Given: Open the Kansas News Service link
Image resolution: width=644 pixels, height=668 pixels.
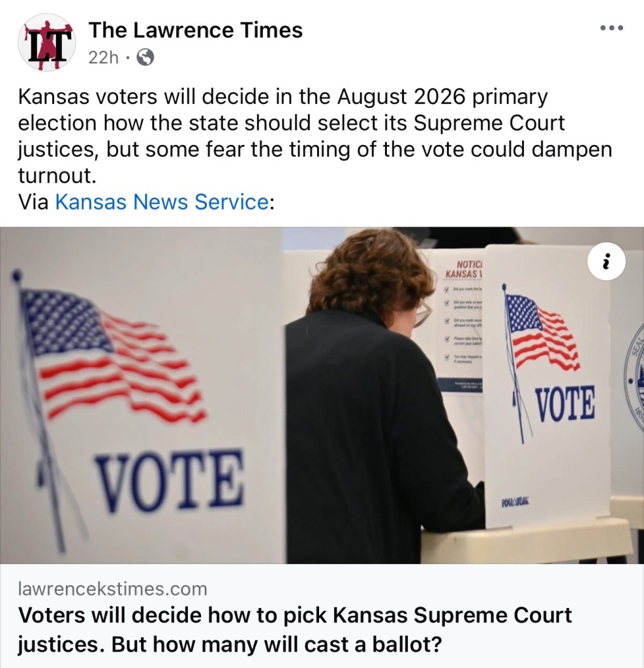Looking at the screenshot, I should pos(161,202).
